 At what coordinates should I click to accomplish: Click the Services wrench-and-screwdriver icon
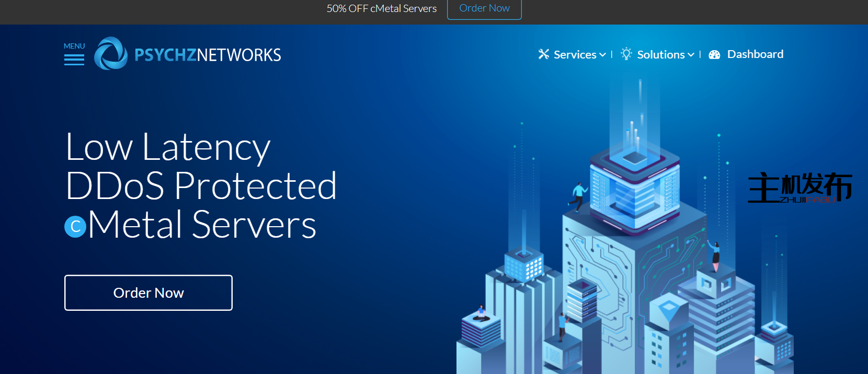[x=544, y=54]
